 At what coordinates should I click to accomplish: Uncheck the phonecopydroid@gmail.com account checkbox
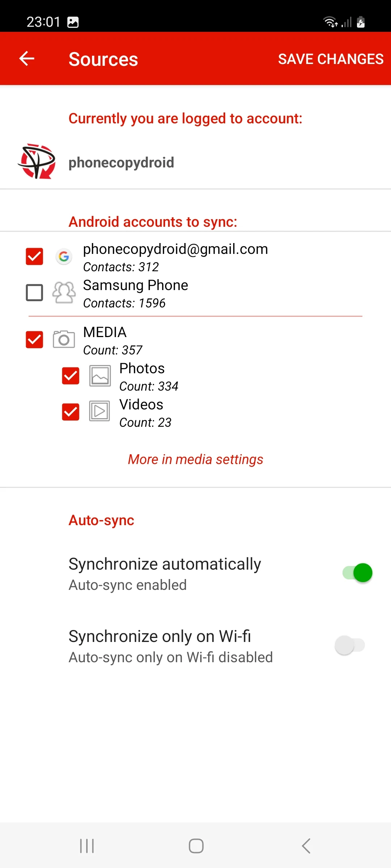pos(34,256)
